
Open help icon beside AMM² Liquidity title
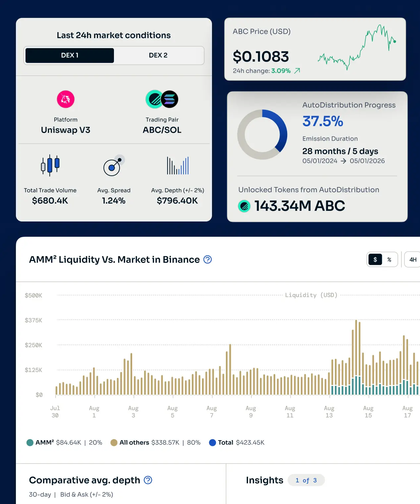click(208, 259)
